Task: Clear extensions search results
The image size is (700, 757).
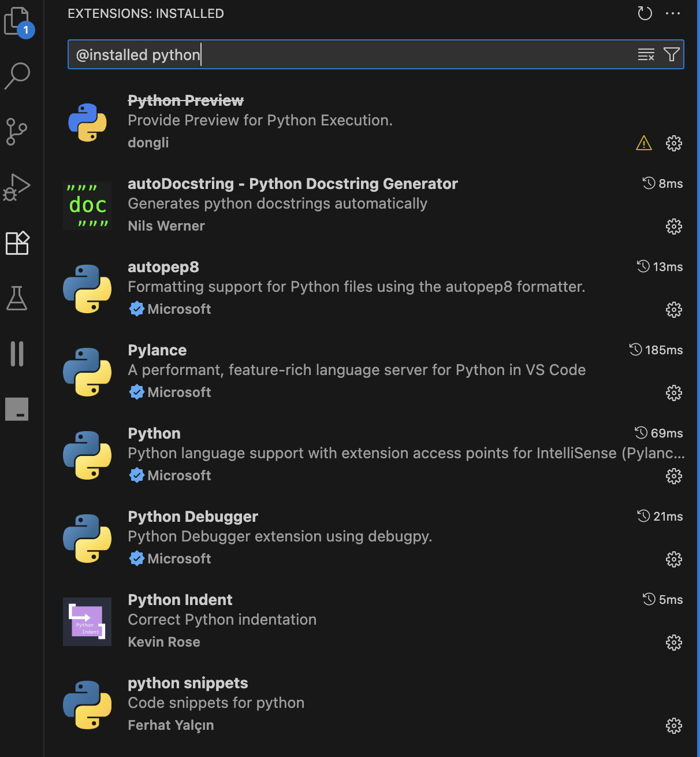Action: click(646, 54)
